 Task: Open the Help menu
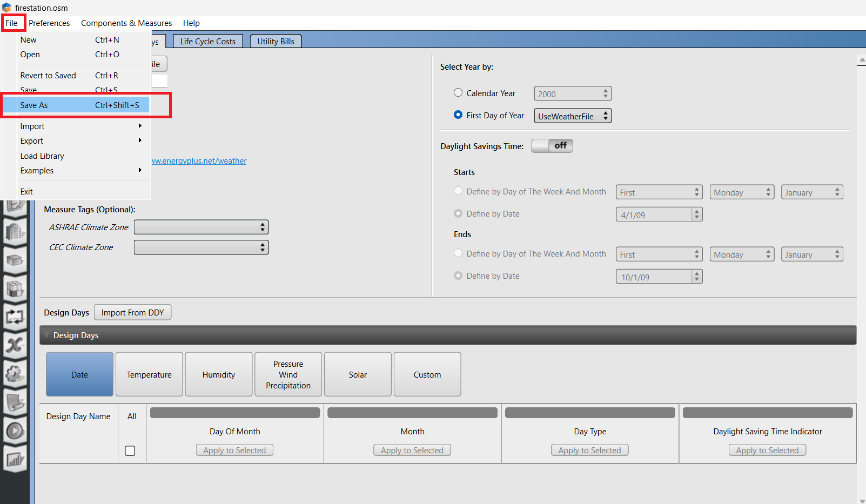pyautogui.click(x=191, y=23)
